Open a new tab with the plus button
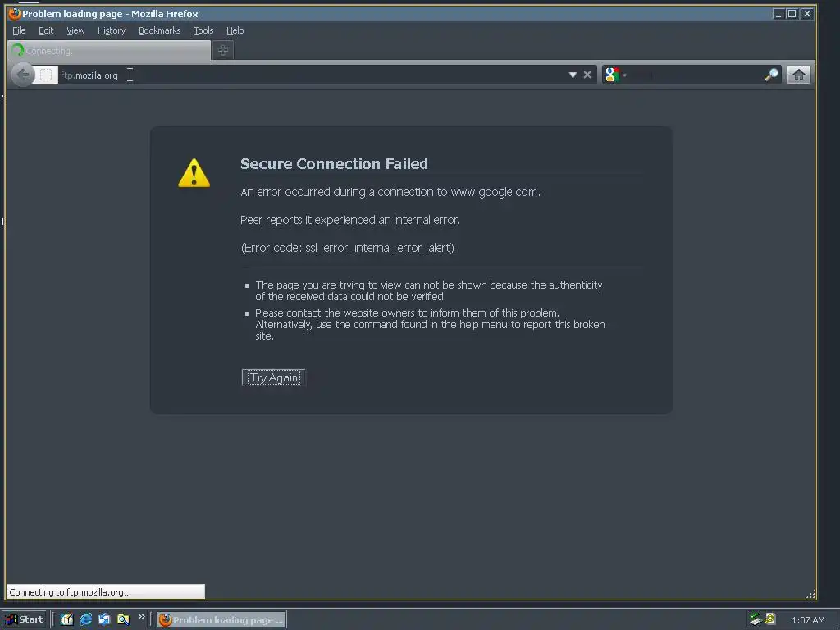The width and height of the screenshot is (840, 630). [223, 50]
